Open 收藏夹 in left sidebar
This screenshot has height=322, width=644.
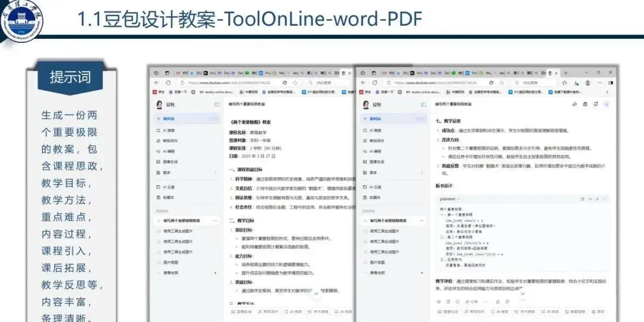166,197
